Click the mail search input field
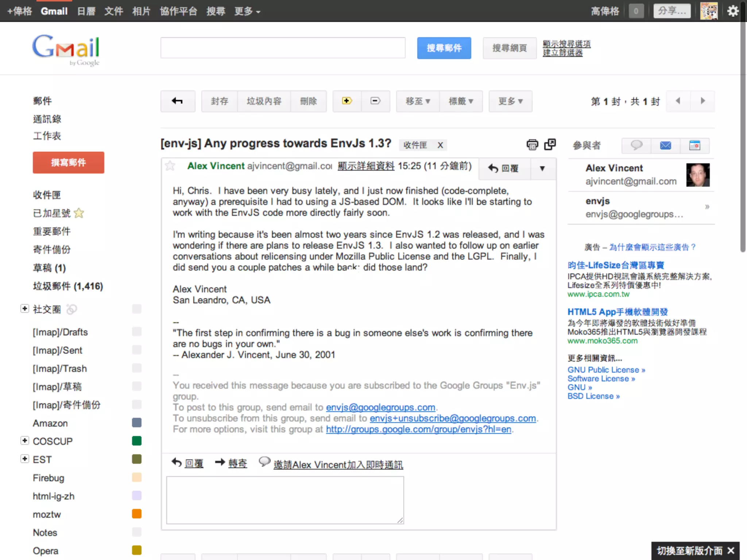The width and height of the screenshot is (747, 560). (283, 48)
